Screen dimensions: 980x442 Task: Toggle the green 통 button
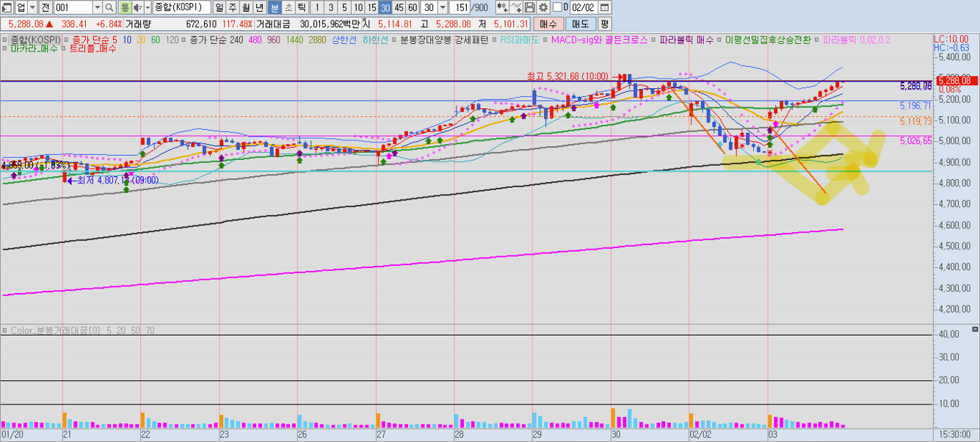point(125,7)
